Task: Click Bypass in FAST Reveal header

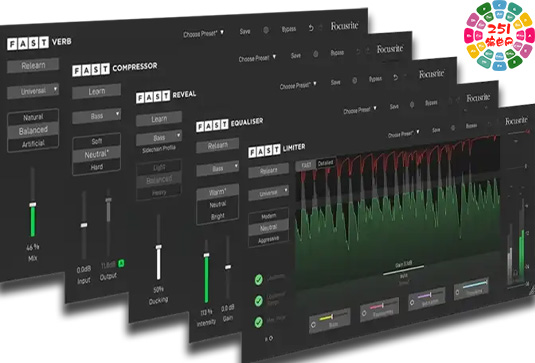Action: tap(375, 79)
